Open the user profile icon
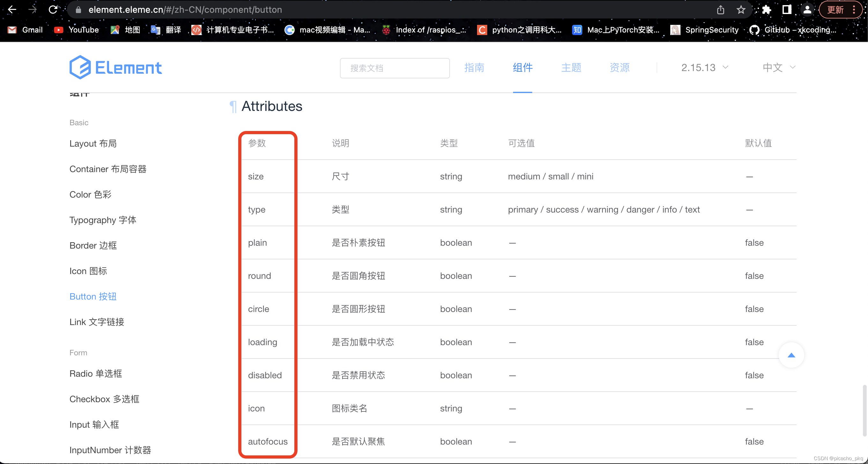This screenshot has height=464, width=868. pos(807,10)
